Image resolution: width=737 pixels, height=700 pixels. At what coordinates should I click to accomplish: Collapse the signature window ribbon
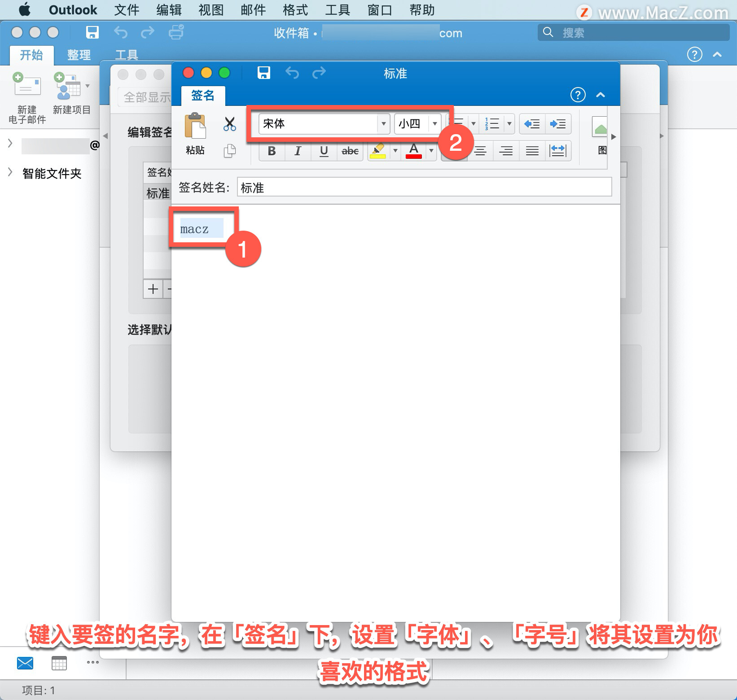601,95
